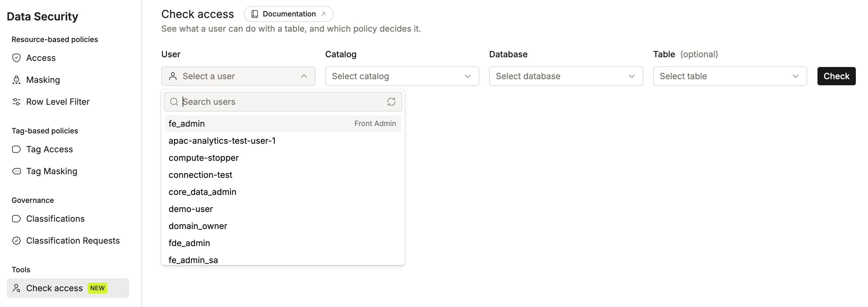This screenshot has height=307, width=868.
Task: Collapse the Select a user dropdown chevron
Action: 304,76
